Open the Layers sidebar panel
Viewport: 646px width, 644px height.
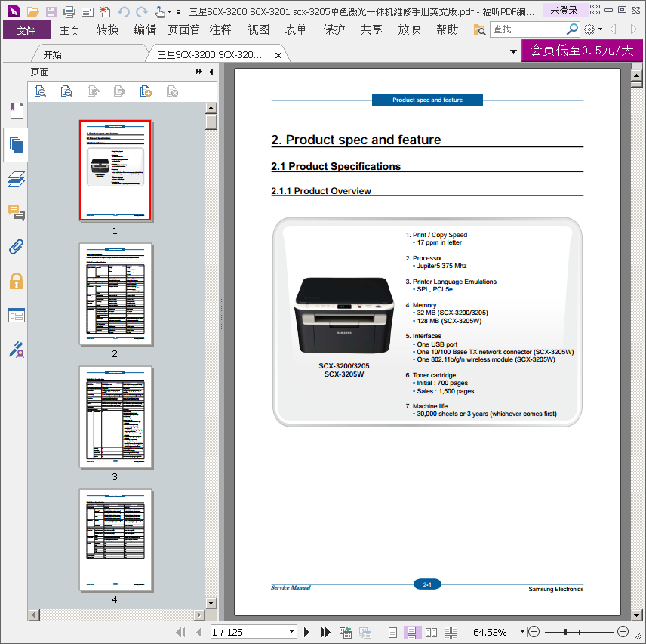[x=17, y=179]
